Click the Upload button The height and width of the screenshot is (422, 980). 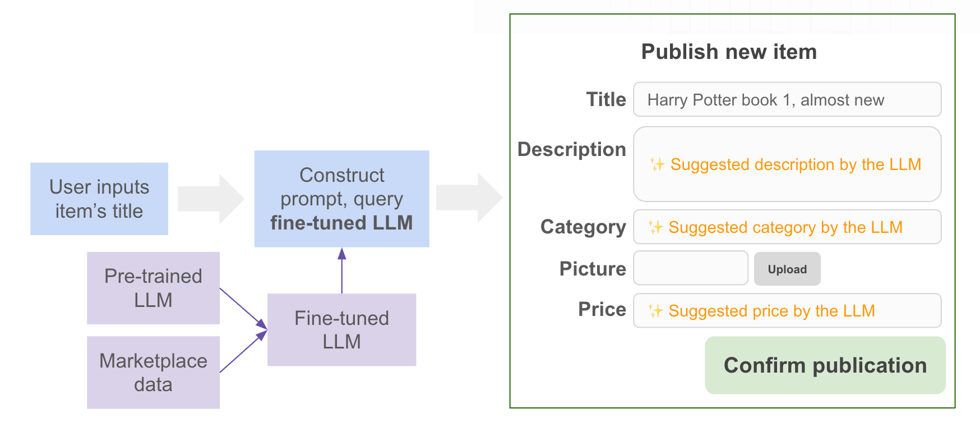(x=787, y=269)
